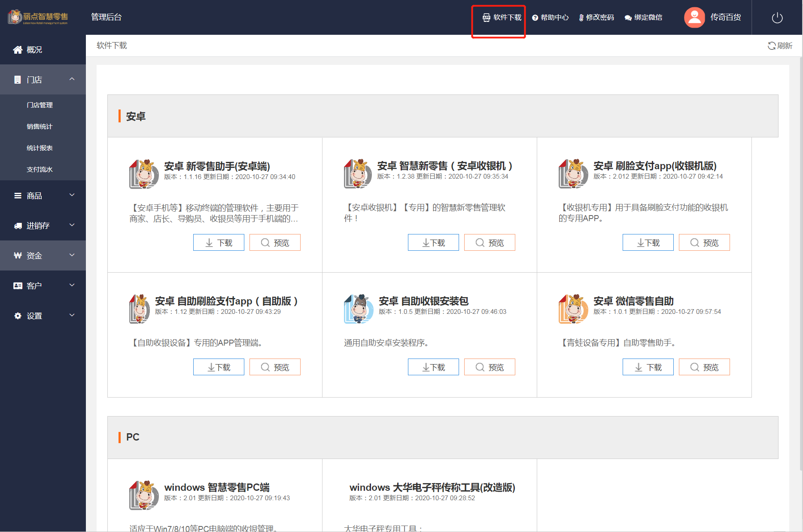The image size is (803, 532).
Task: Download 安卓 微信零售自助
Action: [x=648, y=367]
